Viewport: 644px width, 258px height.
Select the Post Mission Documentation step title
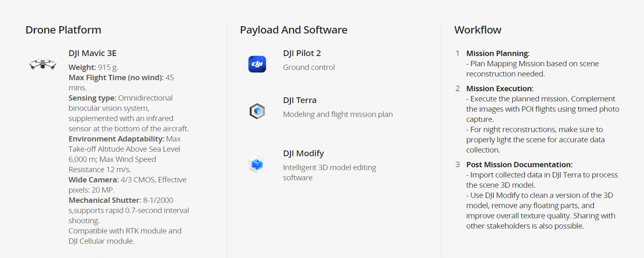(519, 165)
